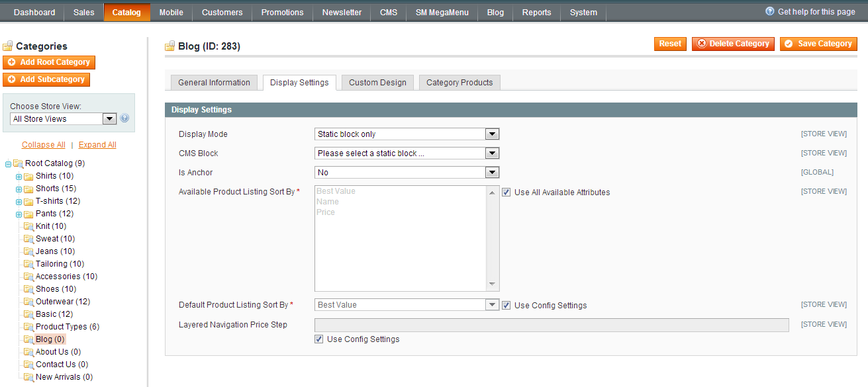
Task: Switch to the Custom Design tab
Action: [377, 83]
